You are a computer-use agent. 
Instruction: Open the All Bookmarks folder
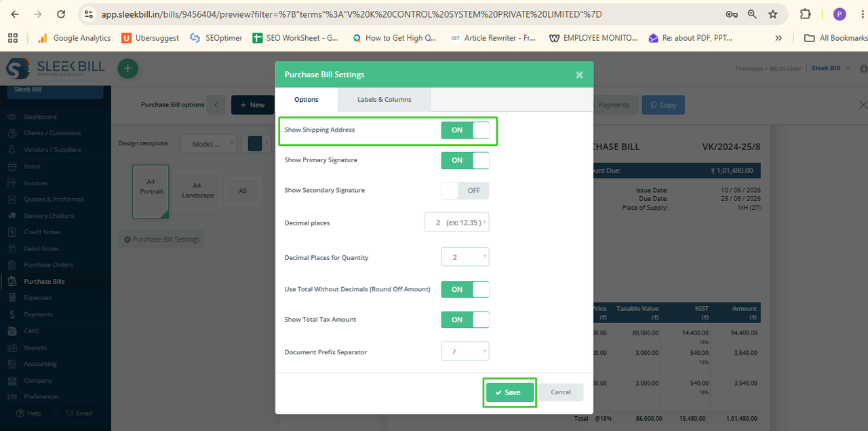(x=835, y=38)
